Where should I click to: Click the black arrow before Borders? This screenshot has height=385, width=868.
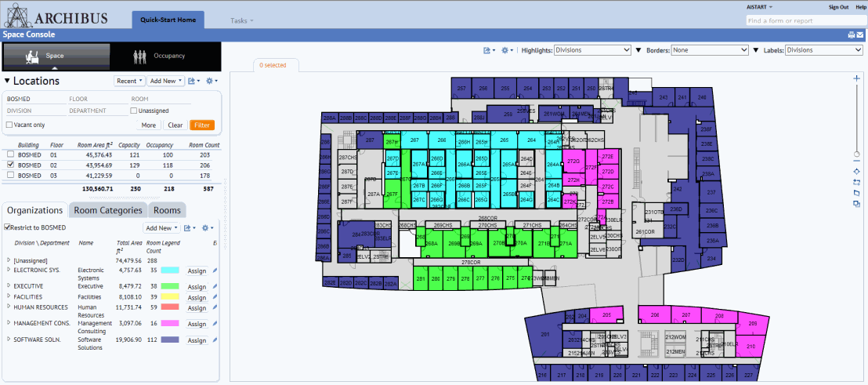[x=639, y=50]
